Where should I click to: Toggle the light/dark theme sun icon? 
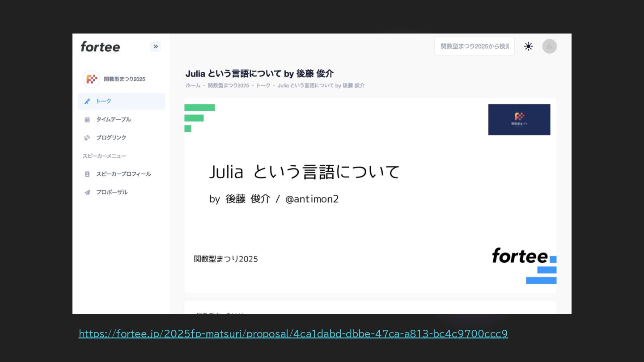pos(529,46)
